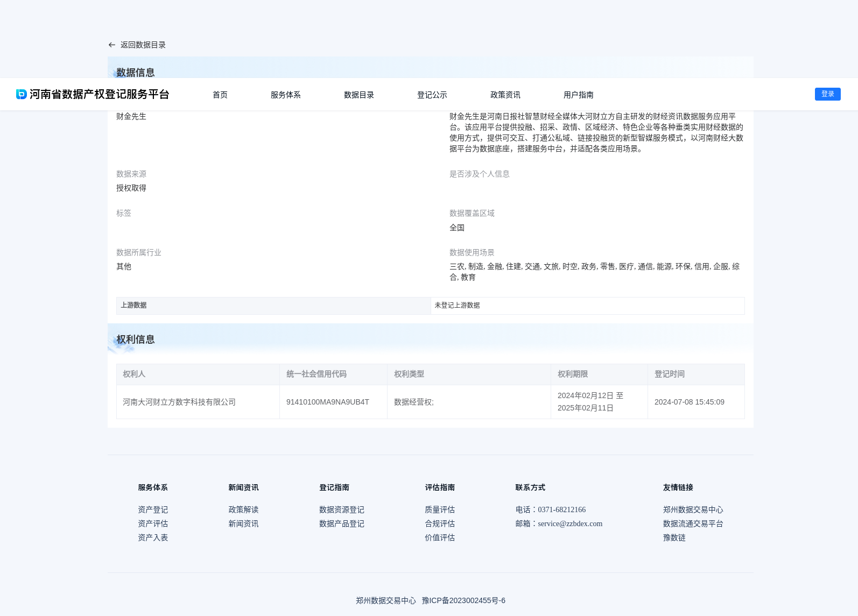
Task: Open the 首页 menu item
Action: (220, 95)
